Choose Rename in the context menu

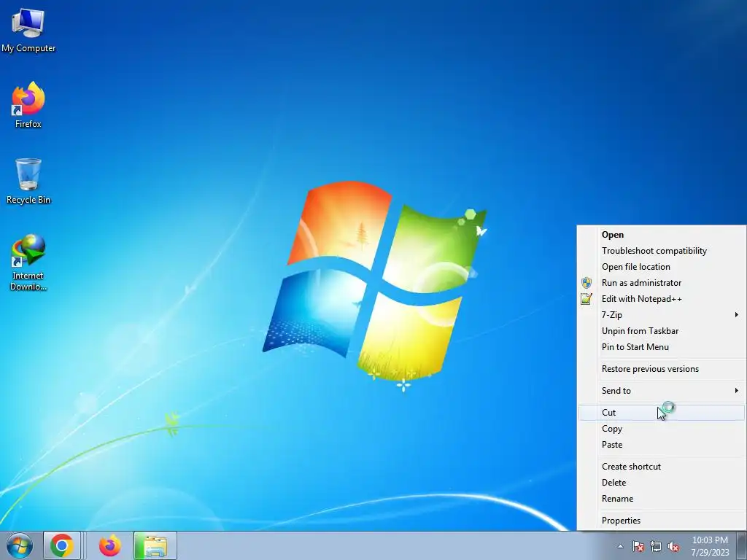point(662,499)
